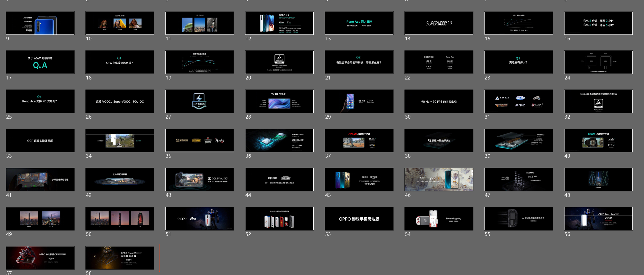This screenshot has height=275, width=644.
Task: Select slide 13 Reno Ace 两大王牌
Action: (x=359, y=23)
